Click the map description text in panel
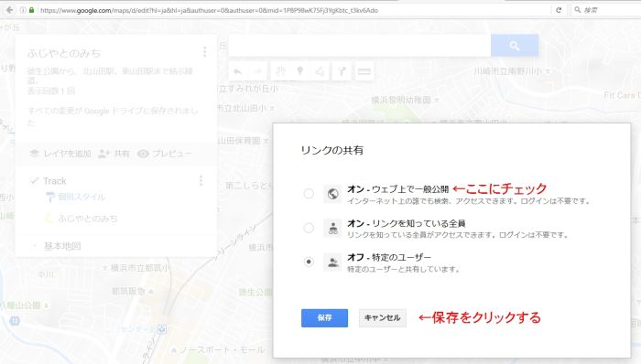 [111, 76]
